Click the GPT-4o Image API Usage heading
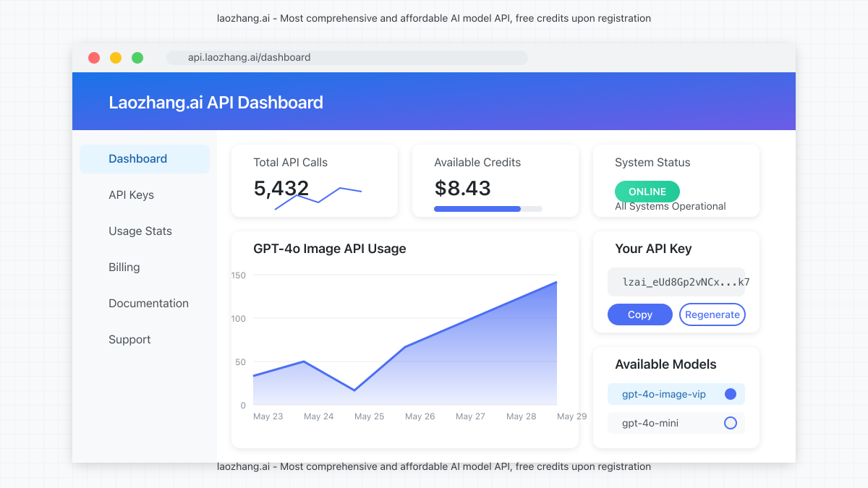The width and height of the screenshot is (868, 488). (330, 249)
